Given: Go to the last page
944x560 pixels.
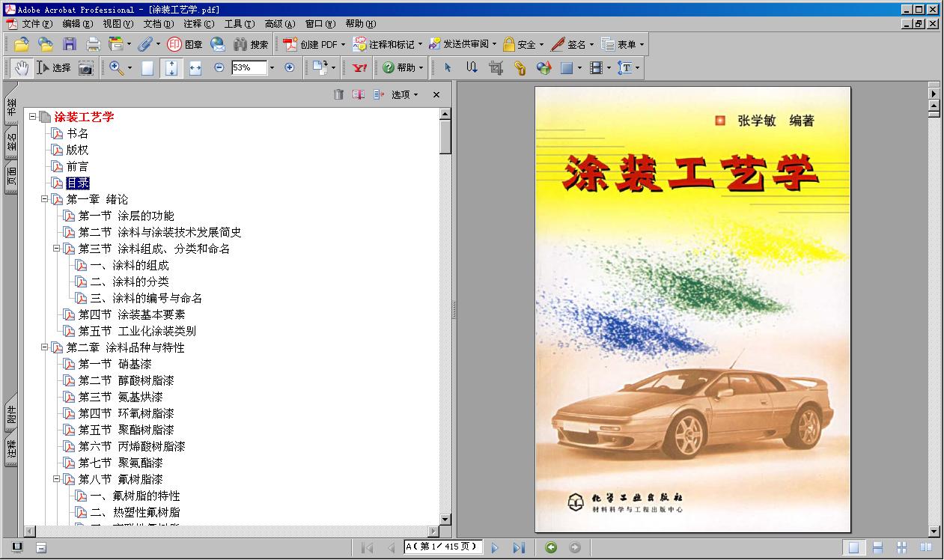Looking at the screenshot, I should pyautogui.click(x=519, y=548).
